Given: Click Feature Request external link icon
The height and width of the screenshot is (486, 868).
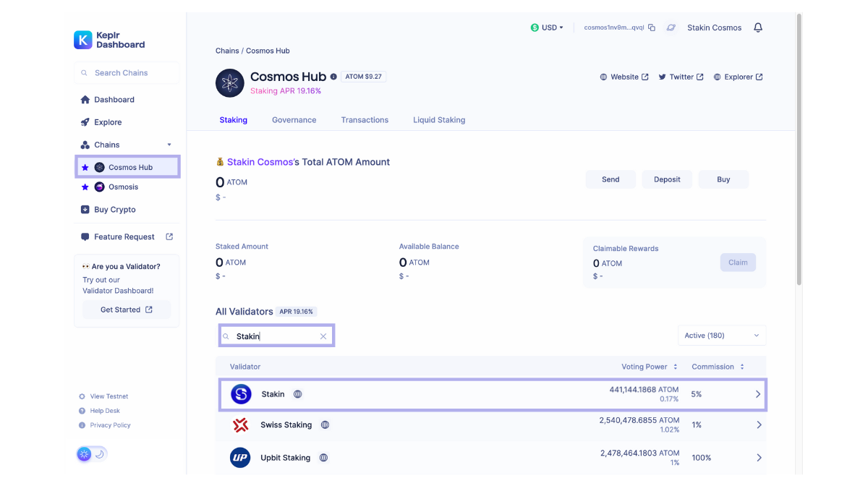Looking at the screenshot, I should click(169, 236).
